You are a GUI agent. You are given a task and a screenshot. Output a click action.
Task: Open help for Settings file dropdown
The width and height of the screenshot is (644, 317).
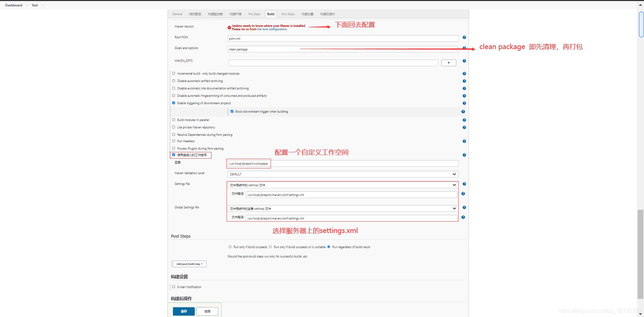[464, 184]
